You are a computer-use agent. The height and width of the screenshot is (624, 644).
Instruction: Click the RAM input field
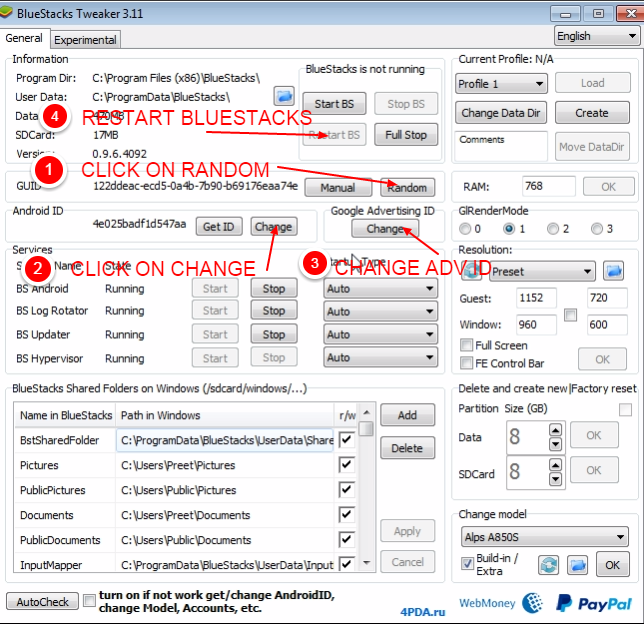(x=548, y=187)
